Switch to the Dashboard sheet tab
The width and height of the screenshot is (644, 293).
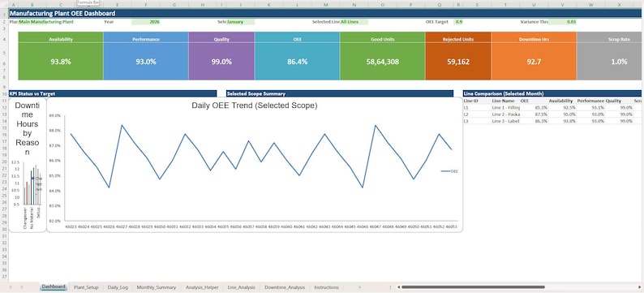[54, 287]
